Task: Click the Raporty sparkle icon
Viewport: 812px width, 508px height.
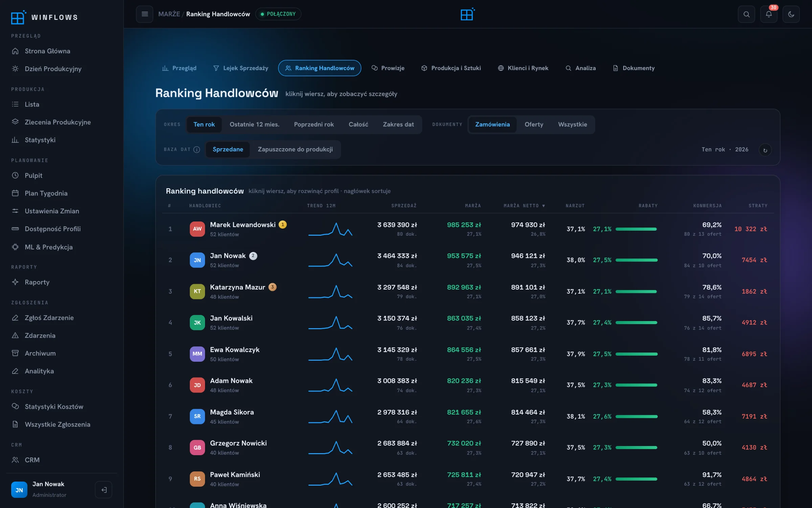Action: coord(15,282)
